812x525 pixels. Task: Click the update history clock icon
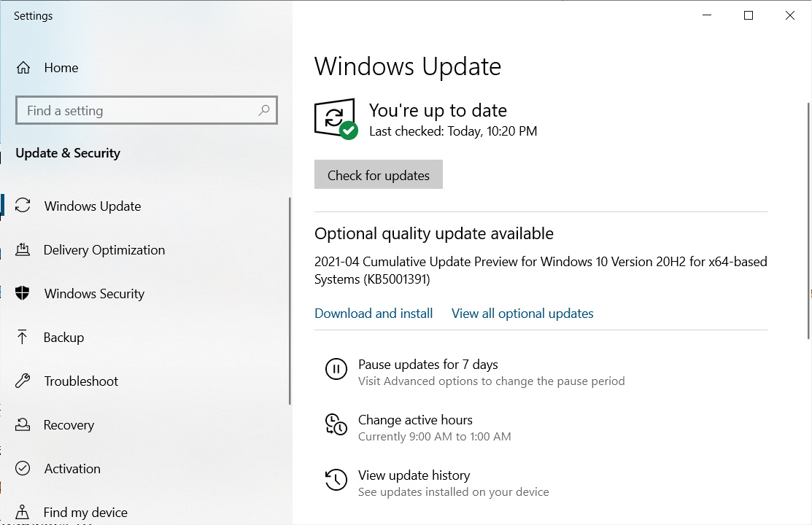click(x=336, y=480)
